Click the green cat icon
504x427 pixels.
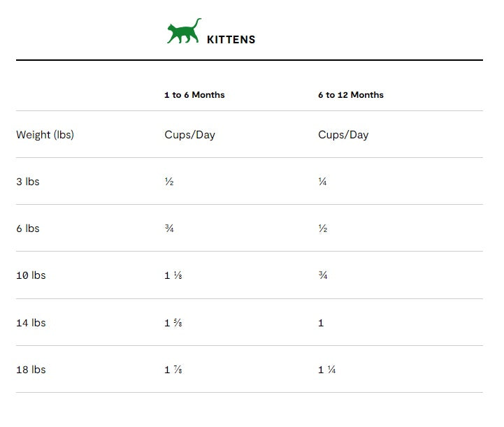click(x=184, y=32)
